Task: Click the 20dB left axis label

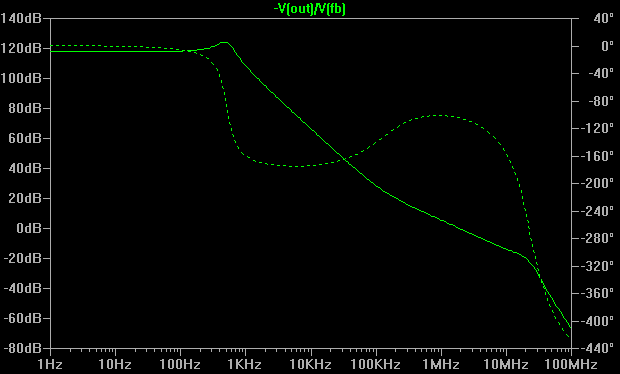Action: pyautogui.click(x=25, y=198)
